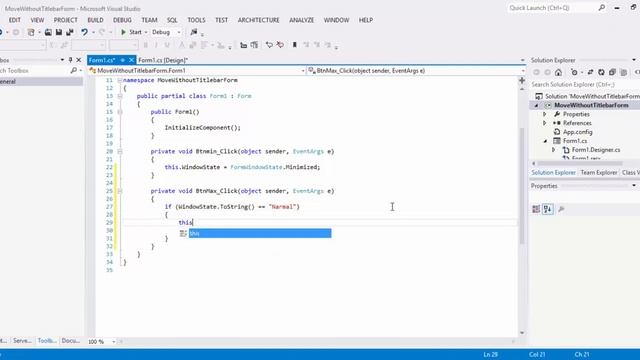
Task: Click the Save icon in toolbar
Action: tap(59, 32)
